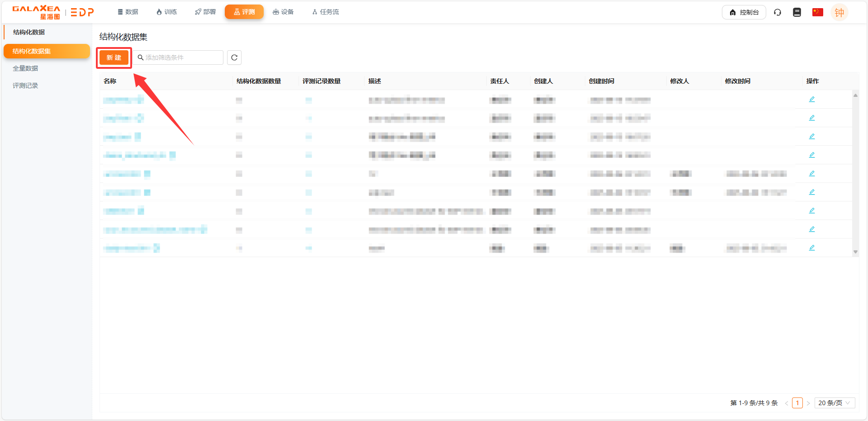Click the user avatar labeled 钟
The width and height of the screenshot is (868, 421).
pos(839,13)
